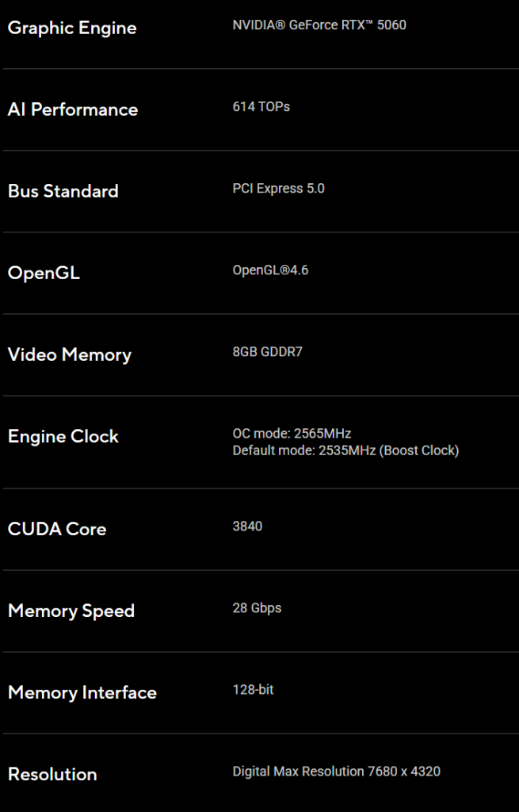Click the Default mode: 2535MHz line
The height and width of the screenshot is (812, 519).
345,450
